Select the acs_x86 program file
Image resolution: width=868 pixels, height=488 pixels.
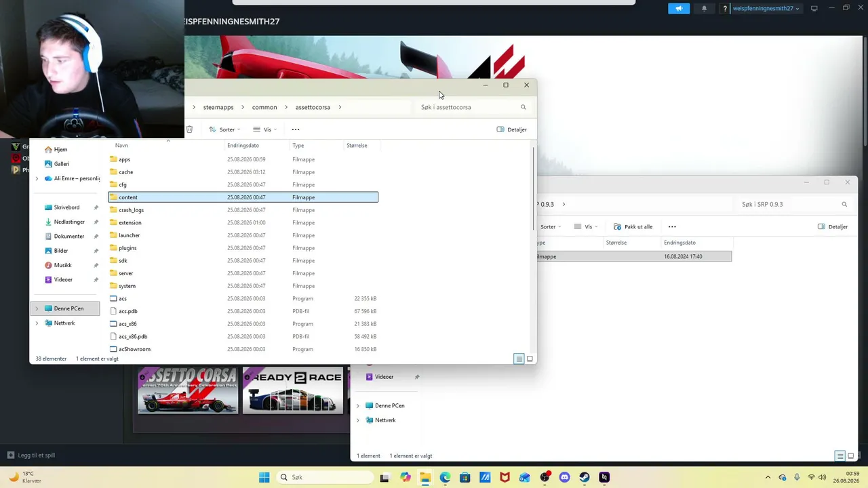243,324
